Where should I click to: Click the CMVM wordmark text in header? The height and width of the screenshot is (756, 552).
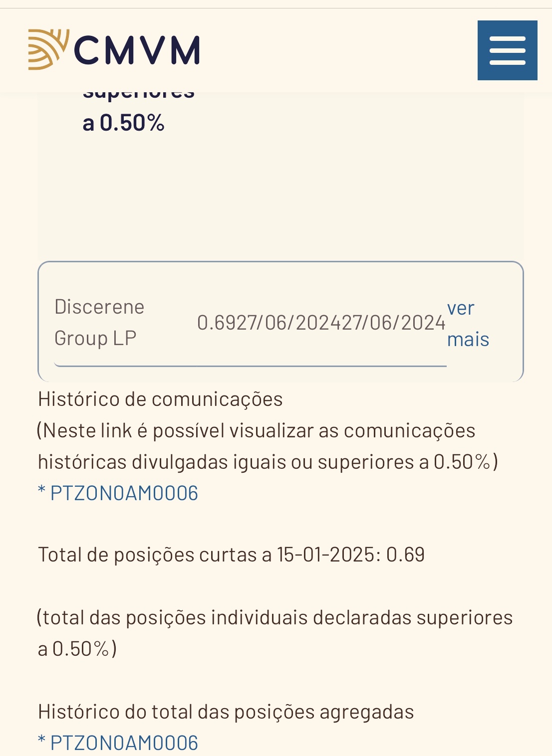[x=137, y=50]
